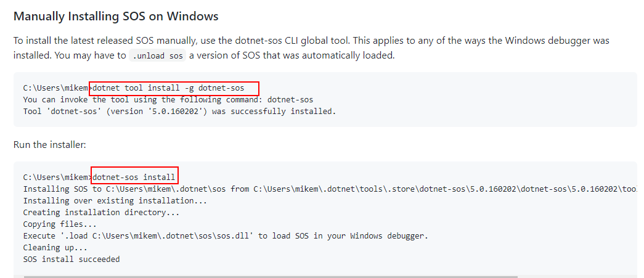
Task: Click the "Installing SOS to" output line
Action: (x=330, y=189)
